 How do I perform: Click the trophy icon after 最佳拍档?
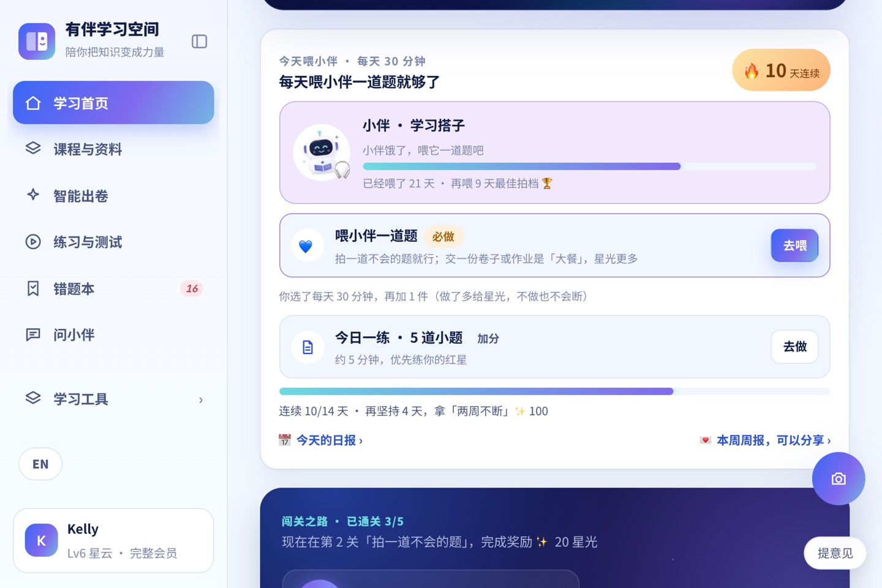pyautogui.click(x=547, y=183)
